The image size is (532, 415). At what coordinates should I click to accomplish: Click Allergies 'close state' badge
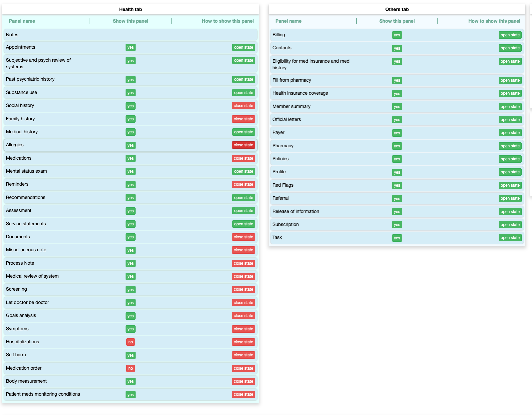244,145
